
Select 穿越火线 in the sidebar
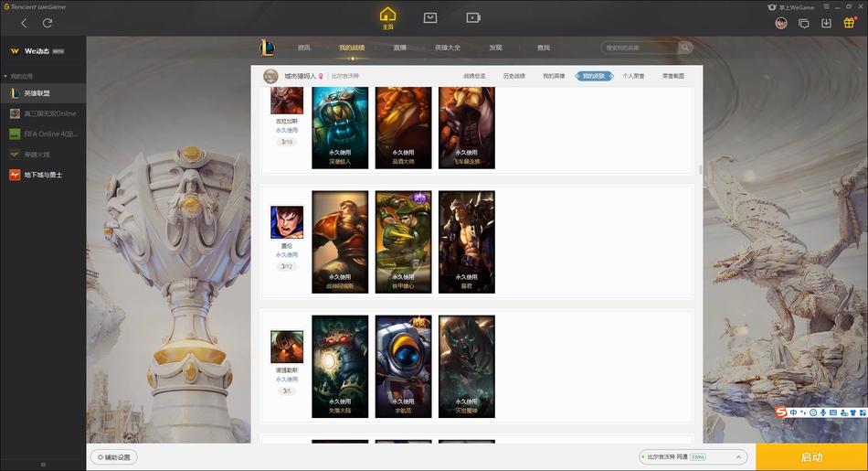(x=43, y=154)
